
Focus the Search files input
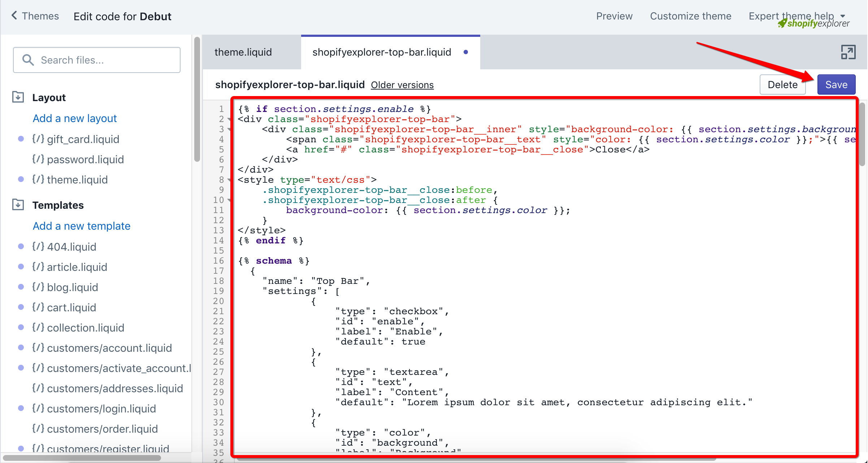[97, 60]
